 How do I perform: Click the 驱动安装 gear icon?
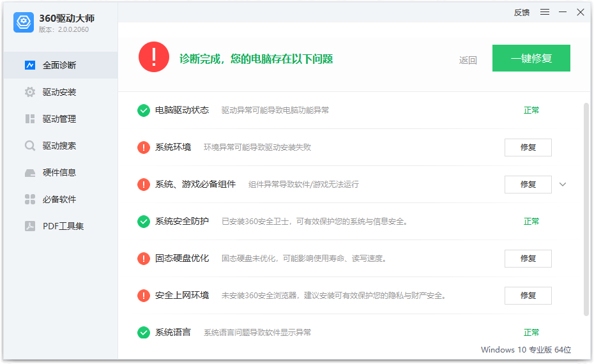[x=30, y=92]
